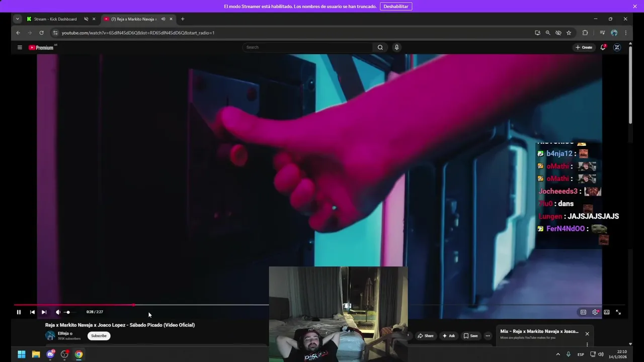Open Chrome profile avatar
Screen dimensions: 644x362
click(x=614, y=33)
